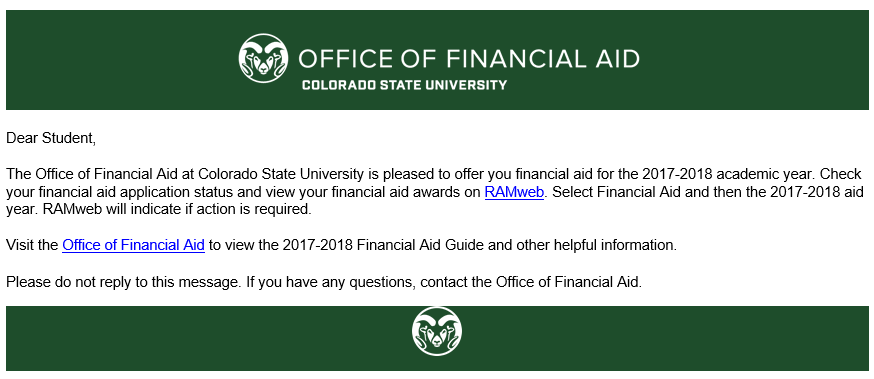Click the text 'contact the Office of Financial Aid'
The image size is (874, 379).
(x=531, y=282)
